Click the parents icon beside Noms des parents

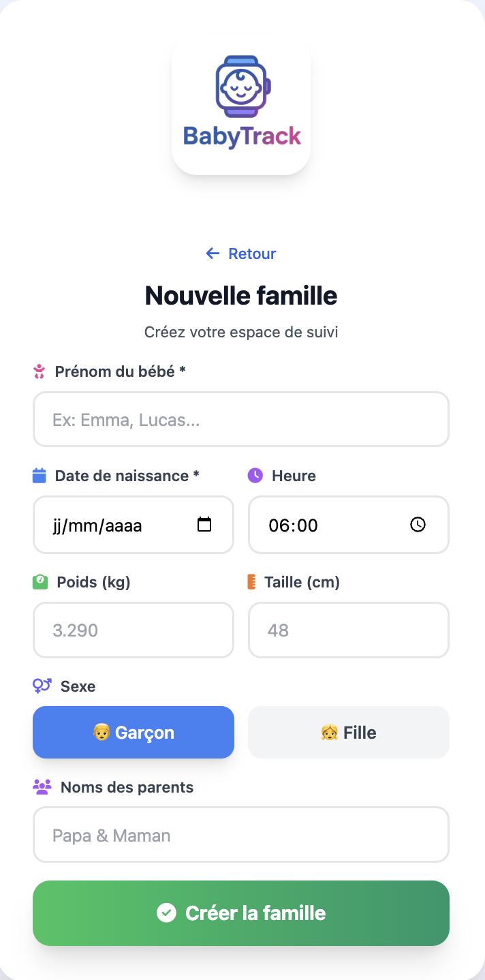42,787
